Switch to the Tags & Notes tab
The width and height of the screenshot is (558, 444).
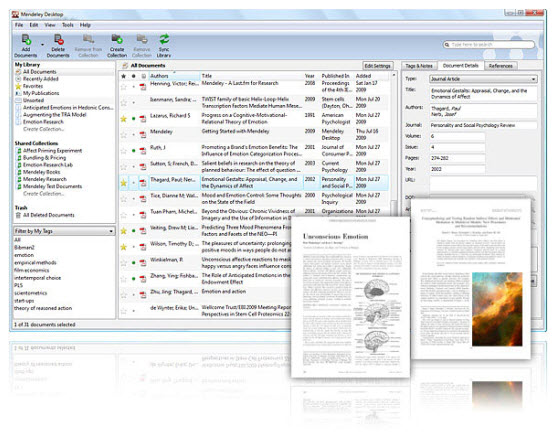(x=419, y=66)
